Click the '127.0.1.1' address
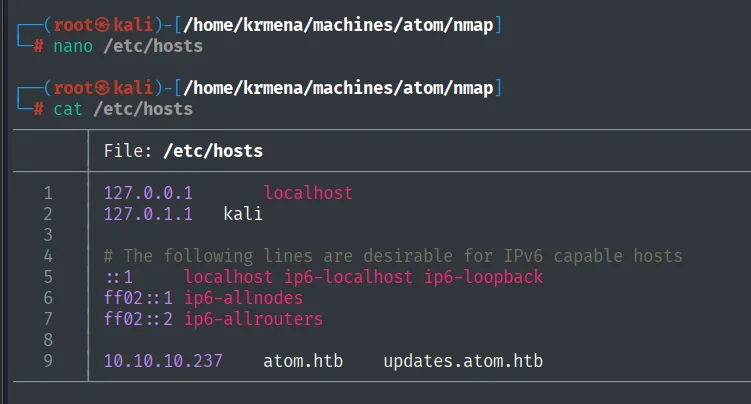The width and height of the screenshot is (751, 404). pos(148,214)
